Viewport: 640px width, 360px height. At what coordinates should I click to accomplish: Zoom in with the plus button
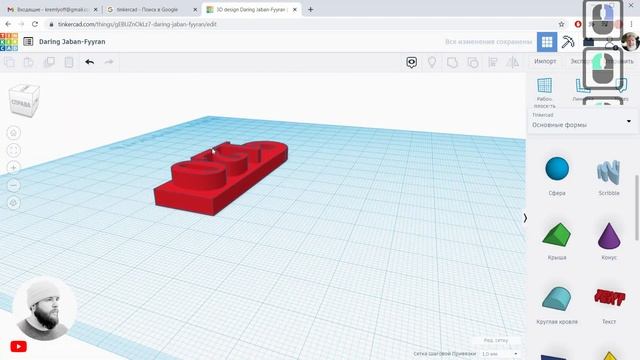coord(13,168)
